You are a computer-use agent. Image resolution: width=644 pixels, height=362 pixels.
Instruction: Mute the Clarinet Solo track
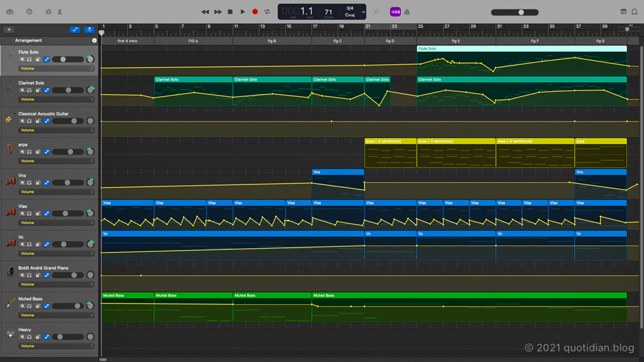pos(22,90)
